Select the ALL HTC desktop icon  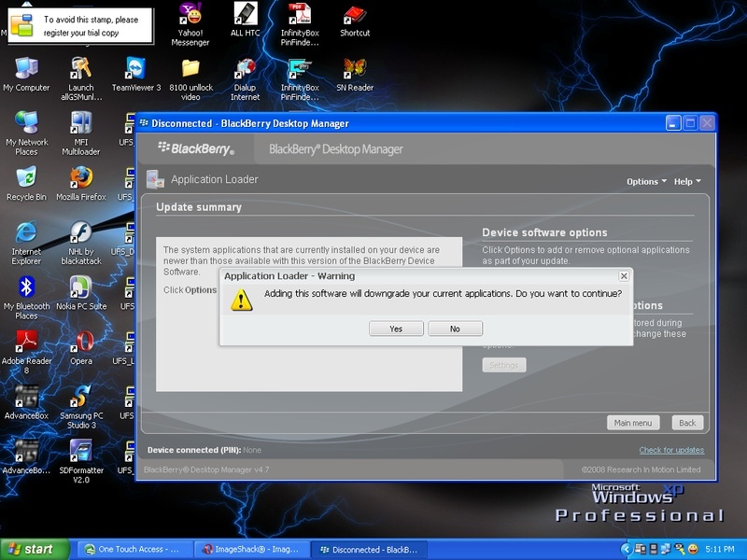click(245, 20)
